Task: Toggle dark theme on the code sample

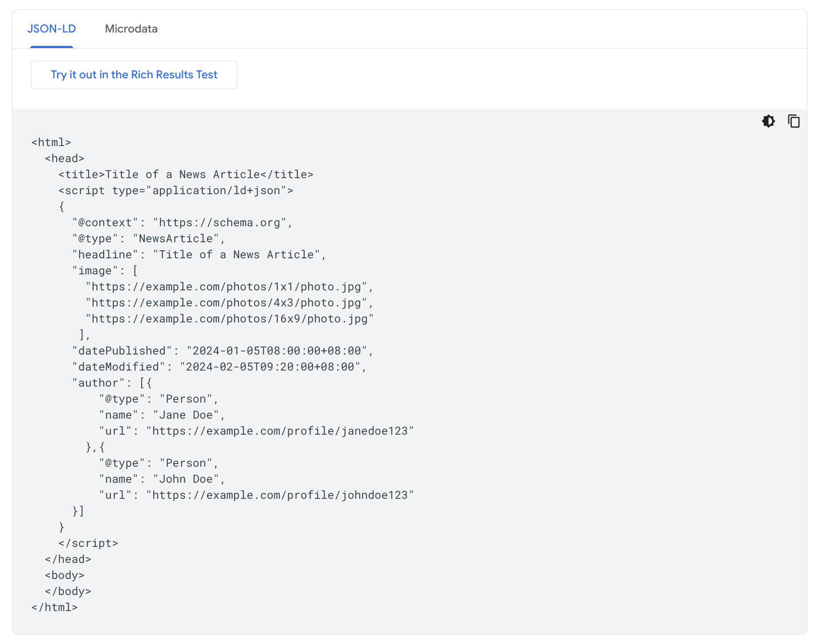Action: pos(768,121)
